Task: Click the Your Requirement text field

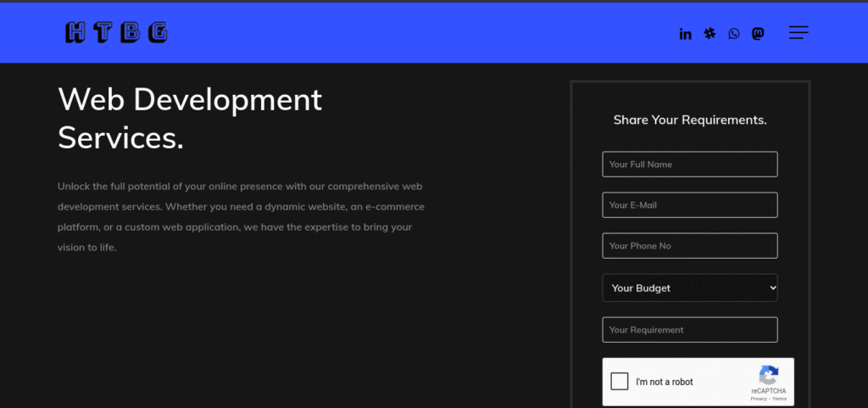Action: 689,330
